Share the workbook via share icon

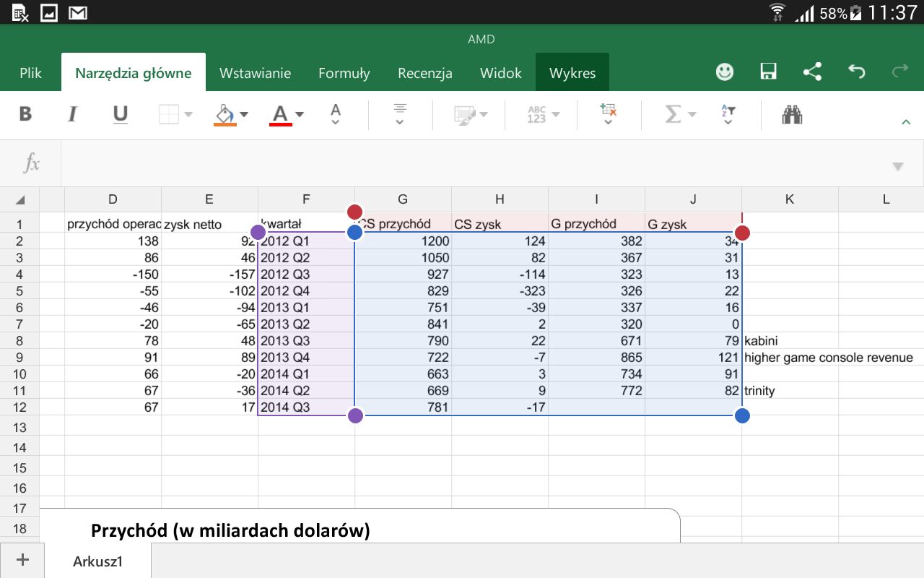(812, 72)
